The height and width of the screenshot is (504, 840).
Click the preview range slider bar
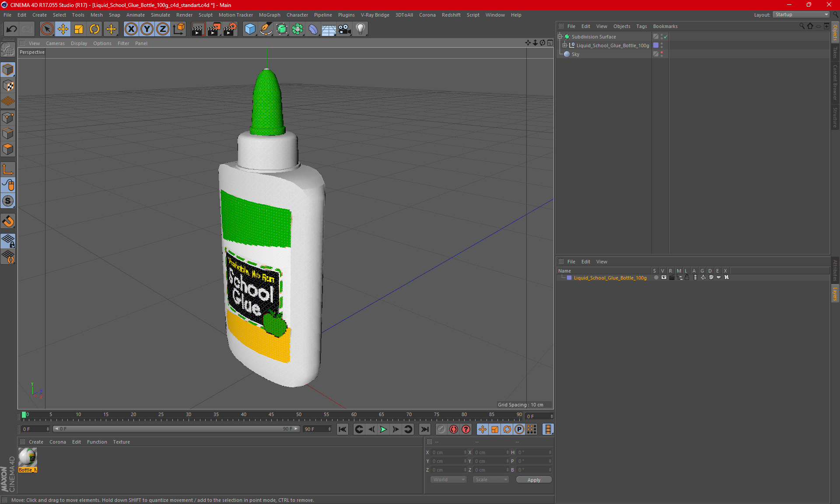(176, 429)
